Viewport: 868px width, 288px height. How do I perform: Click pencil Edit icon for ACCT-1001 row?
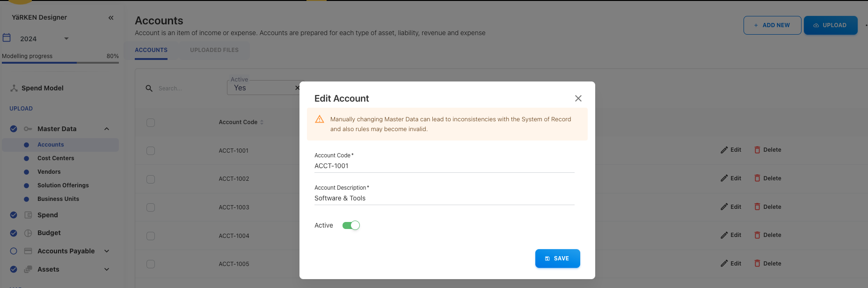(724, 150)
